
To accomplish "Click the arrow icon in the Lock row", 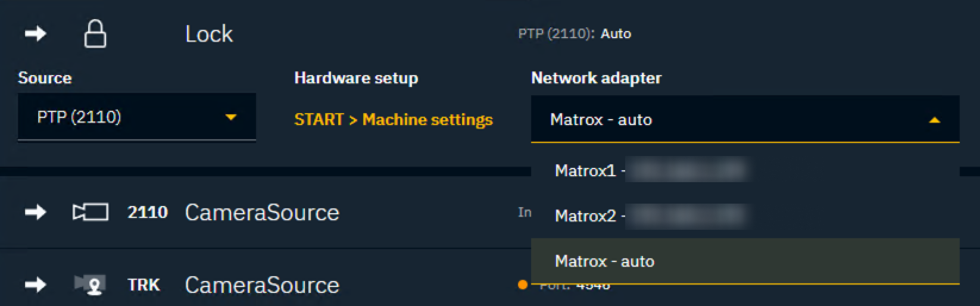I will tap(35, 34).
